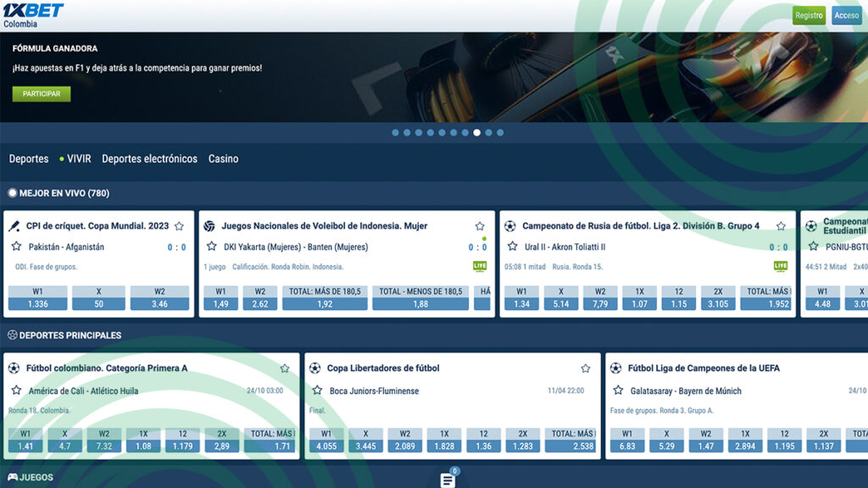868x488 pixels.
Task: Select the first banner carousel dot
Action: 395,133
